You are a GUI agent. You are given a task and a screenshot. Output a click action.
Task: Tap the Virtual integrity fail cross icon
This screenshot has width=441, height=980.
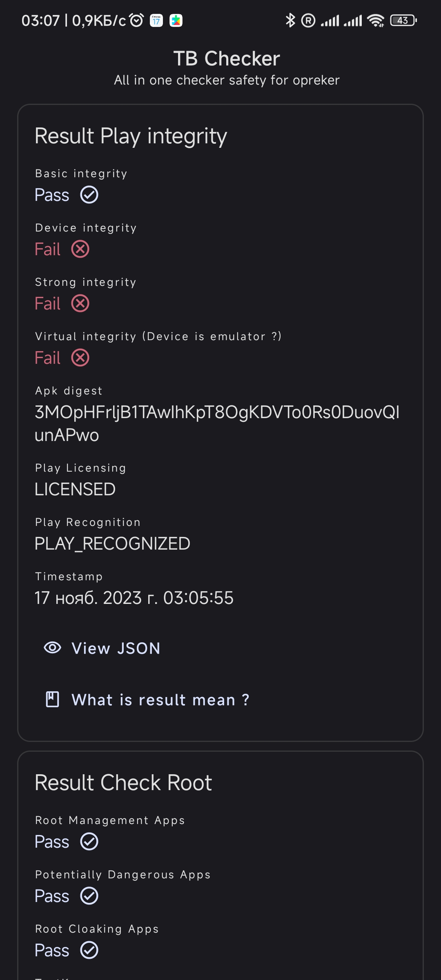coord(80,358)
